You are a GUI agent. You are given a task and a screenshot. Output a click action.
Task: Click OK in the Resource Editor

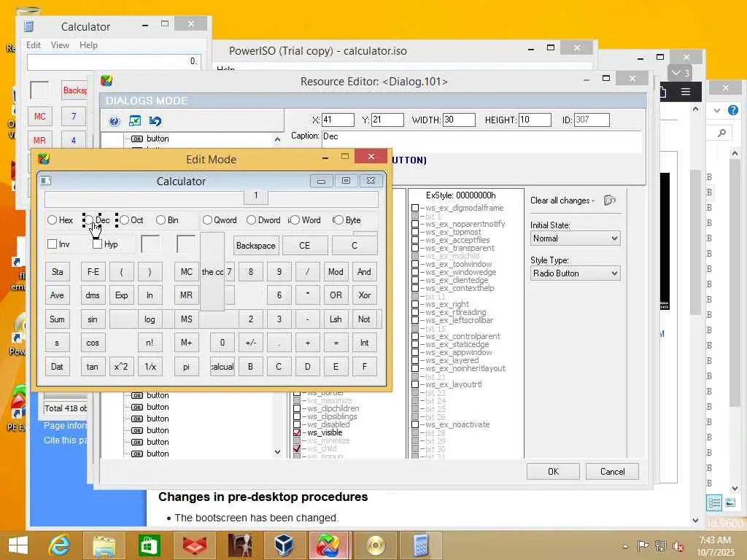553,472
